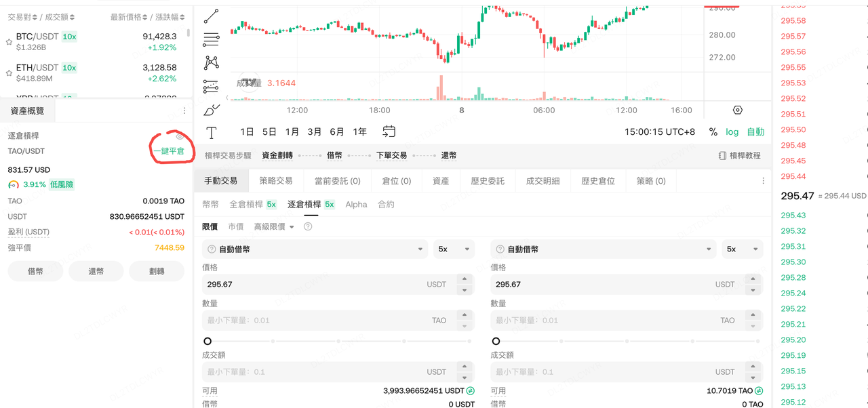Switch to the 全倉槓桿 margin tab
The height and width of the screenshot is (408, 868).
pos(252,205)
